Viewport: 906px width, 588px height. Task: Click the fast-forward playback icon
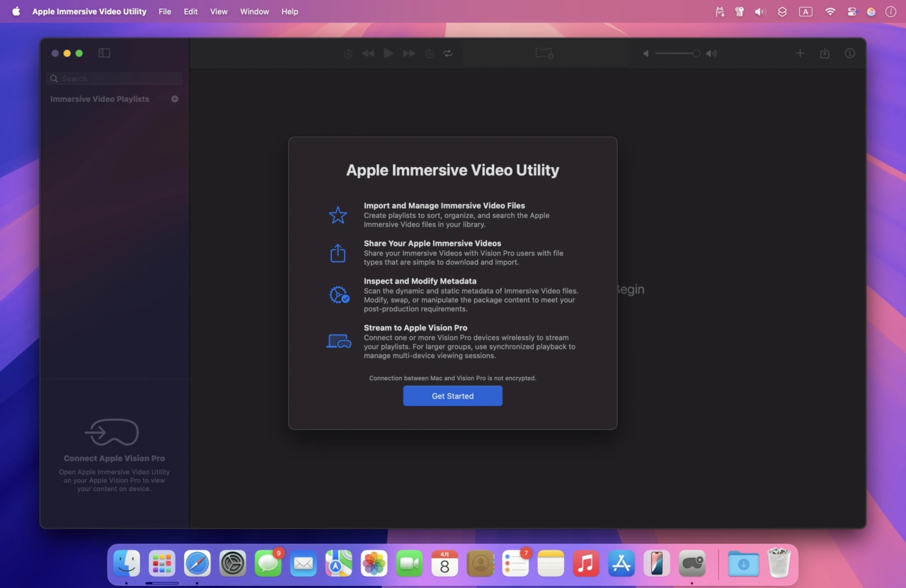point(408,53)
